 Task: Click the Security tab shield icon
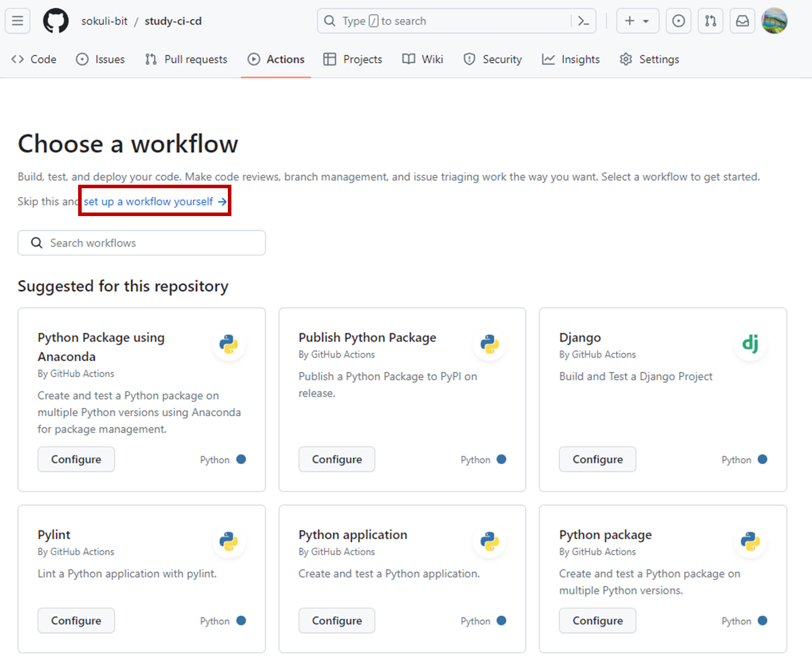click(469, 59)
